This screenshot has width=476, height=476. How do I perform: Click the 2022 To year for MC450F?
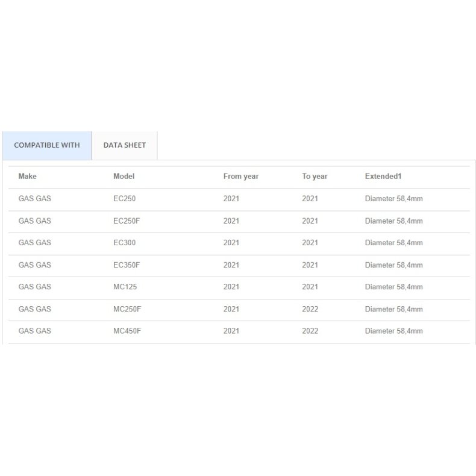coord(310,331)
